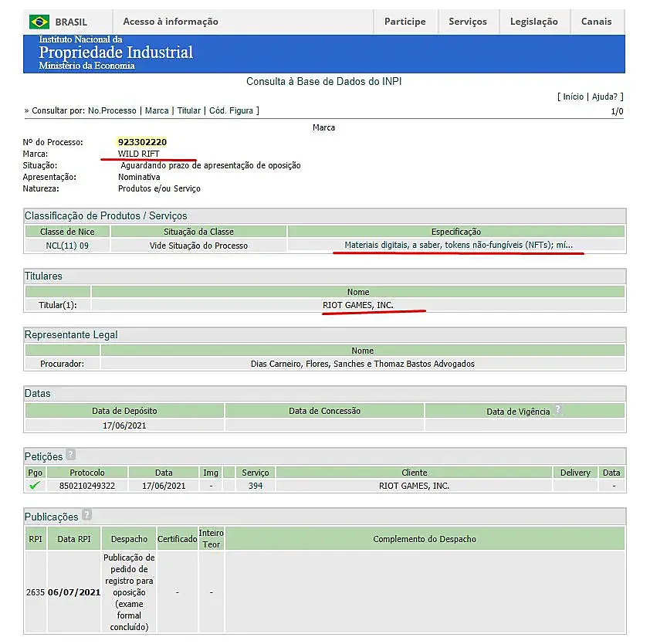This screenshot has width=650, height=644.
Task: Click the NCL(11) 09 class cell
Action: [x=67, y=246]
